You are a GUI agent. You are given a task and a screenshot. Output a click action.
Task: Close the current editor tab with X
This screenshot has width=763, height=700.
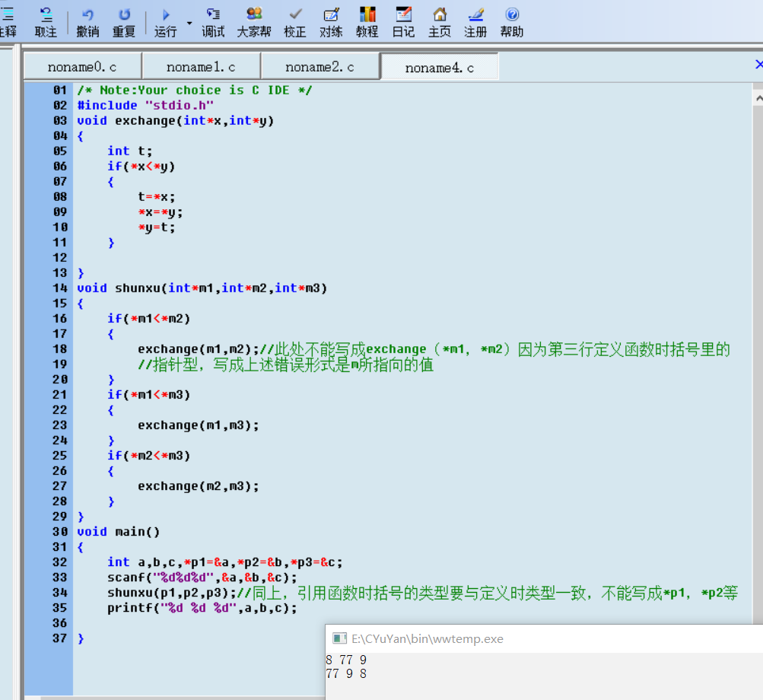(758, 64)
